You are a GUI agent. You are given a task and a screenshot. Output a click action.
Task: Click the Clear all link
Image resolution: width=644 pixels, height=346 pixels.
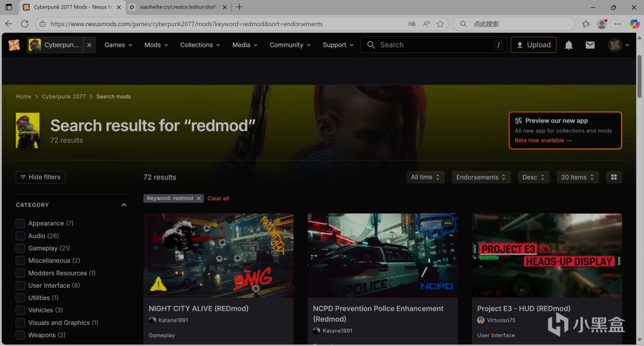[x=218, y=198]
